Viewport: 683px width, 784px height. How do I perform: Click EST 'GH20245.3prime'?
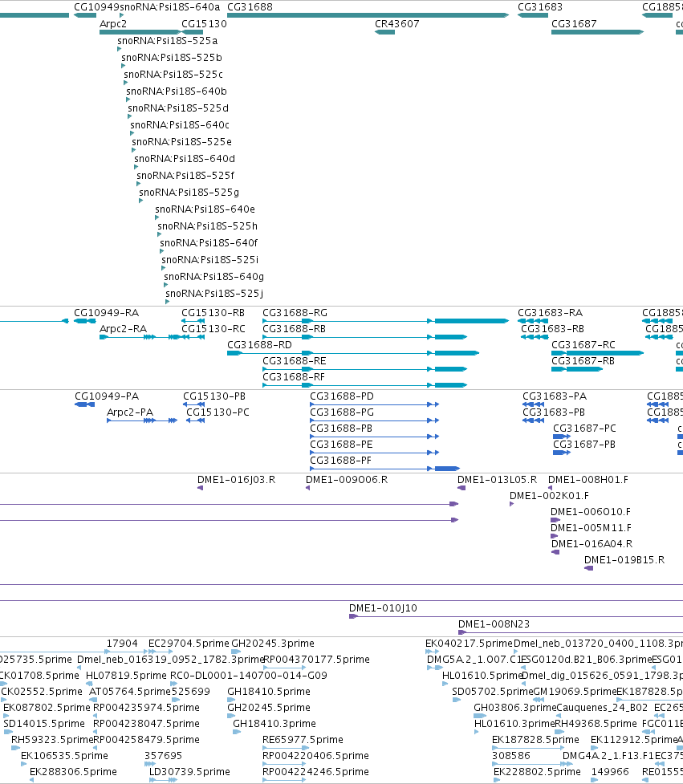(x=273, y=643)
